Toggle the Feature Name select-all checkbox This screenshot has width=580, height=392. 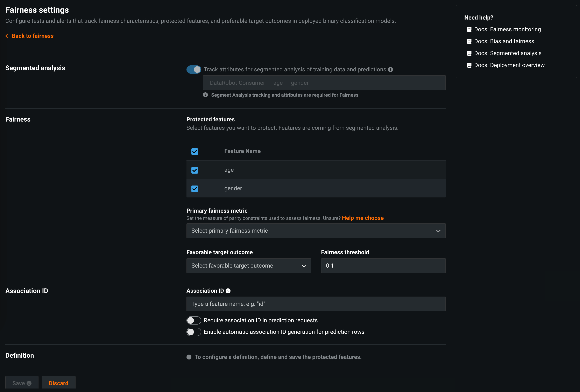(195, 151)
